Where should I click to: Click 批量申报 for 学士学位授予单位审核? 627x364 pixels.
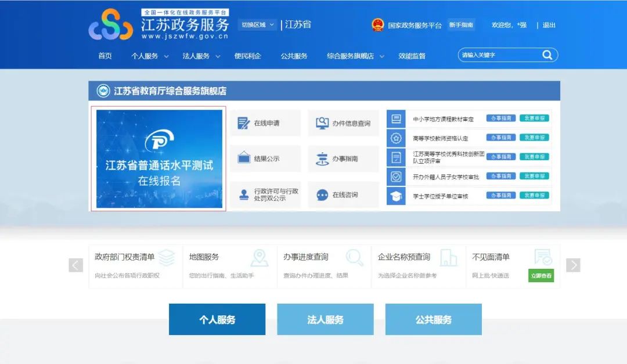click(534, 195)
